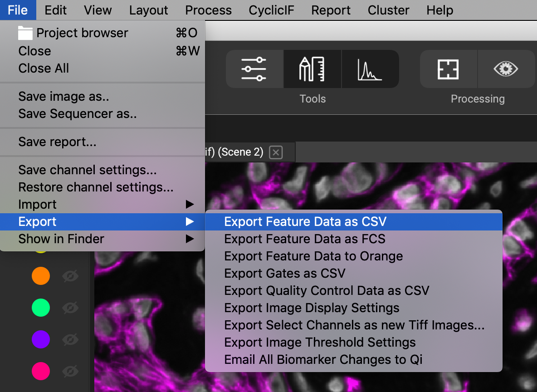This screenshot has height=392, width=537.
Task: Select Close All in the File menu
Action: coord(103,68)
